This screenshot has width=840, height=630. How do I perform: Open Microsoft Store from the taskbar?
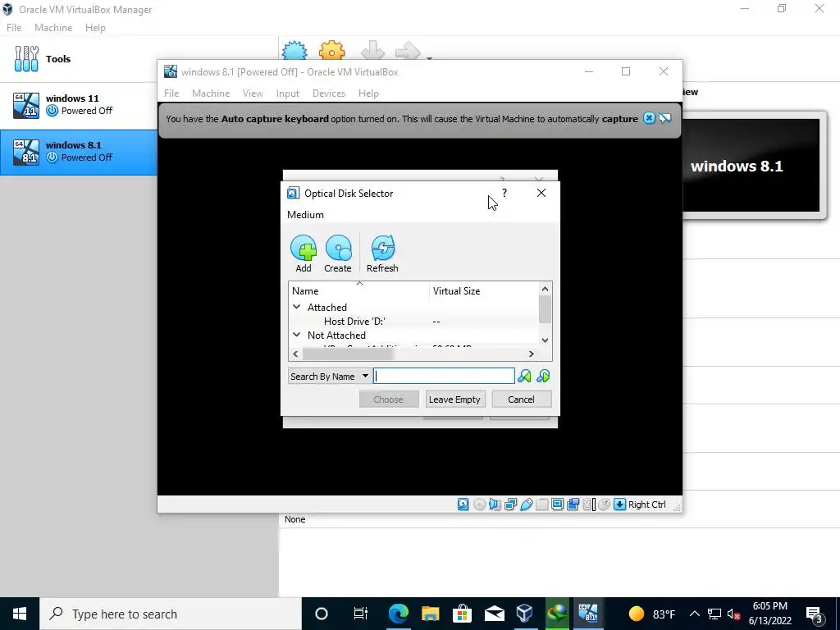tap(462, 614)
